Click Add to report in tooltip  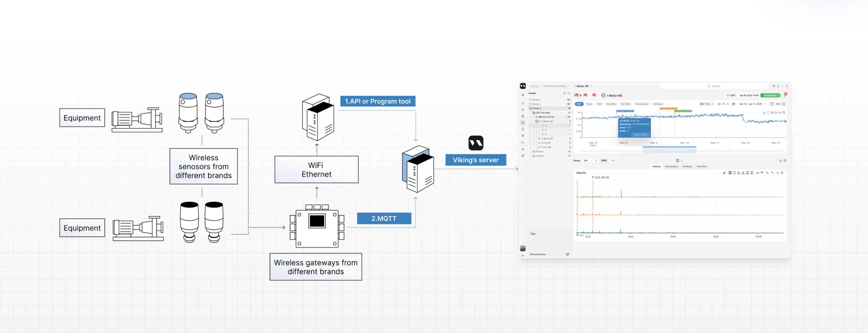tap(640, 134)
